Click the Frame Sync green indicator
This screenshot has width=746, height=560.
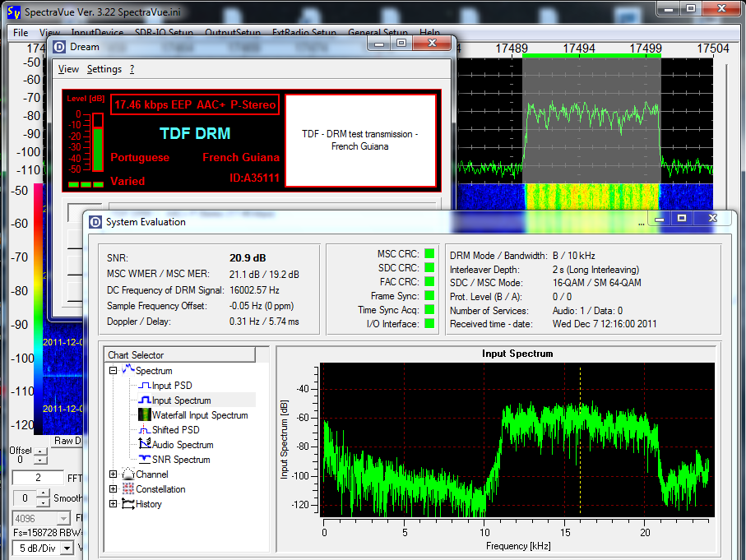pos(429,296)
